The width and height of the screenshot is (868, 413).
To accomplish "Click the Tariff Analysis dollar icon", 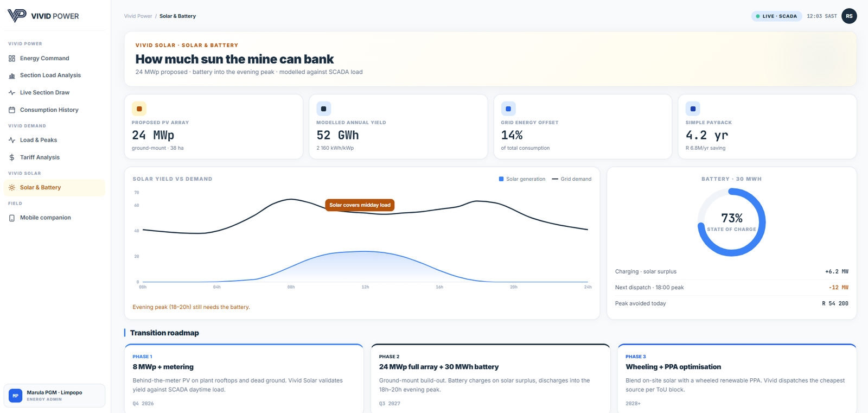I will click(12, 157).
